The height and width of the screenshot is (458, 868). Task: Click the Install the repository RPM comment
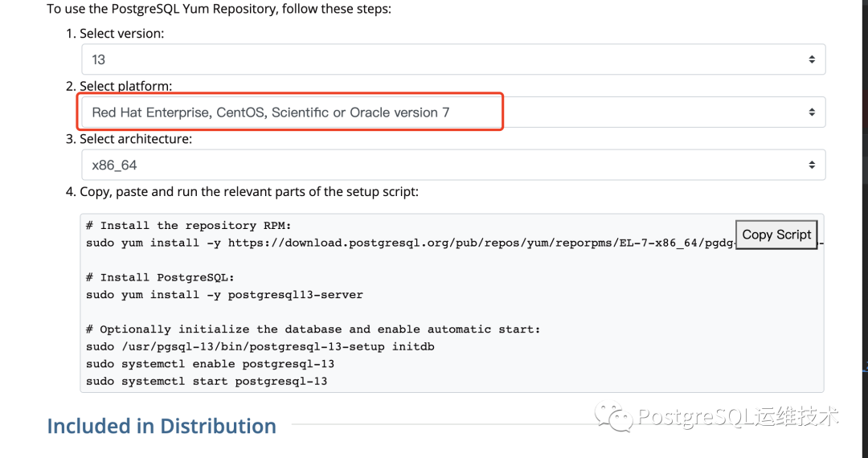(x=189, y=226)
